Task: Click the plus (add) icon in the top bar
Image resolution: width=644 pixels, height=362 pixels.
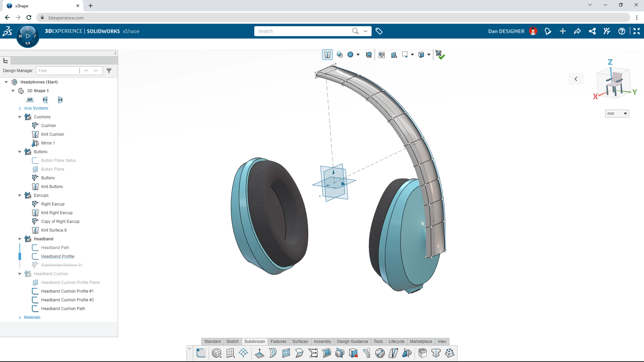Action: (563, 31)
